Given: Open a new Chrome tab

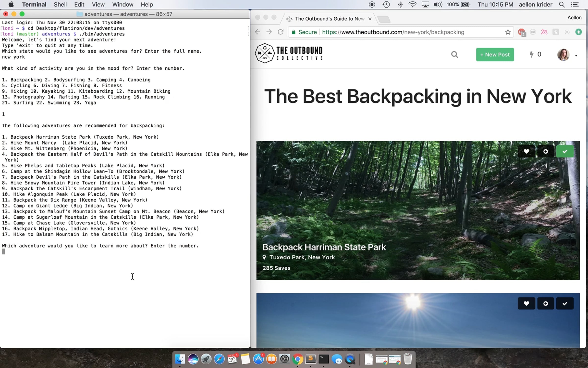Looking at the screenshot, I should coord(384,19).
